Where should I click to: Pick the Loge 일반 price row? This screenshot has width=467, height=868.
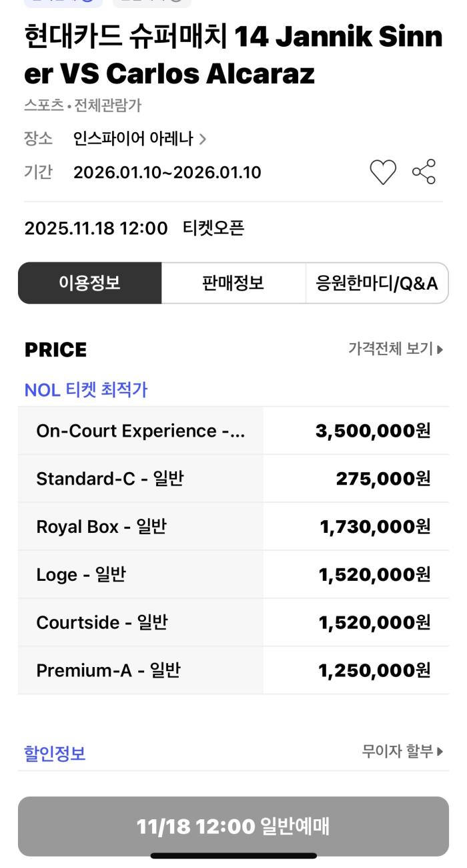[233, 574]
